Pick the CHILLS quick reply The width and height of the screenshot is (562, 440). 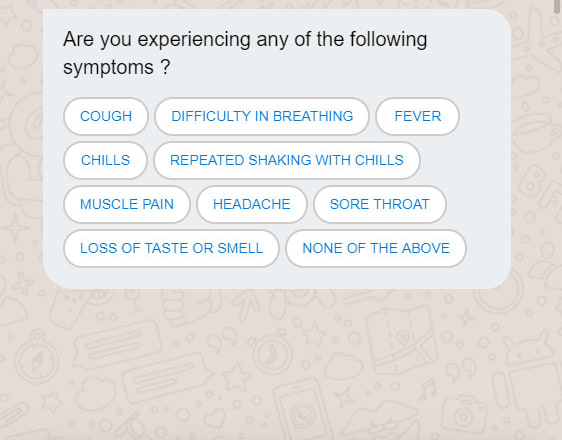click(x=105, y=160)
